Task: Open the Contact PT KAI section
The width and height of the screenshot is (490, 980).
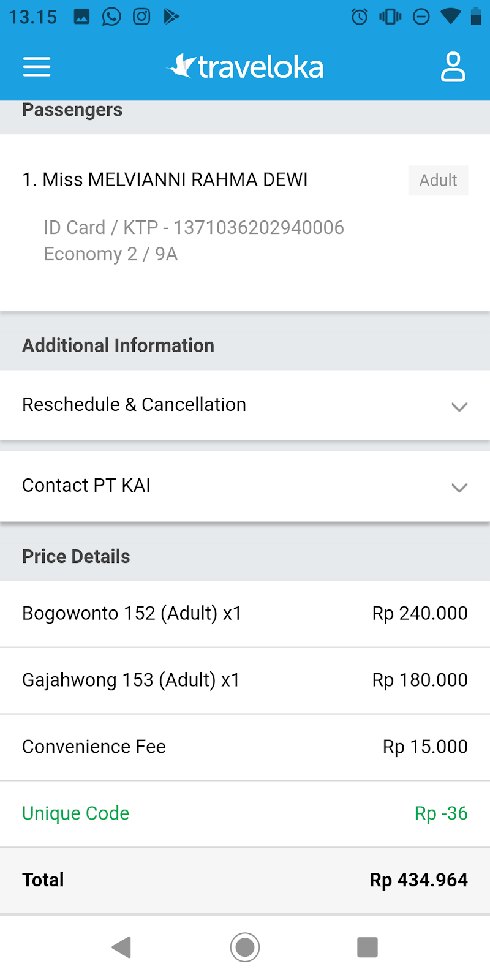Action: tap(86, 486)
